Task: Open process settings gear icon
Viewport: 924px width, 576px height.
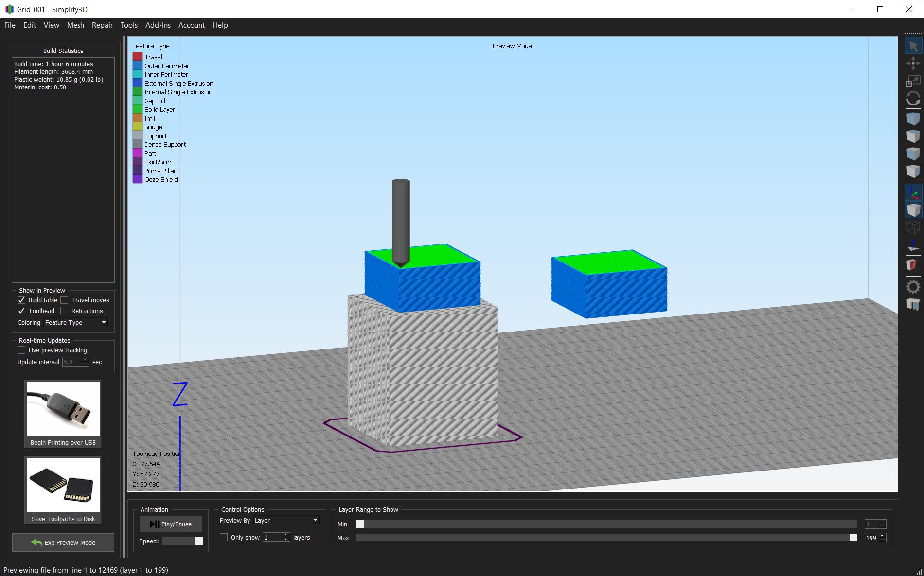Action: tap(913, 287)
